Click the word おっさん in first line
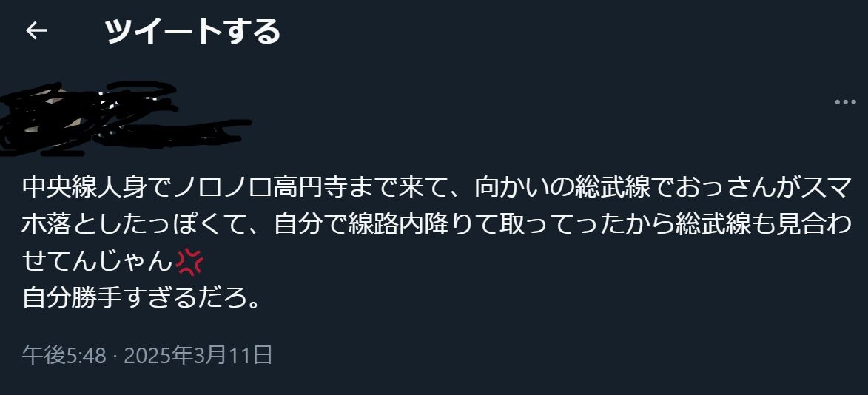The image size is (868, 395). coord(725,188)
